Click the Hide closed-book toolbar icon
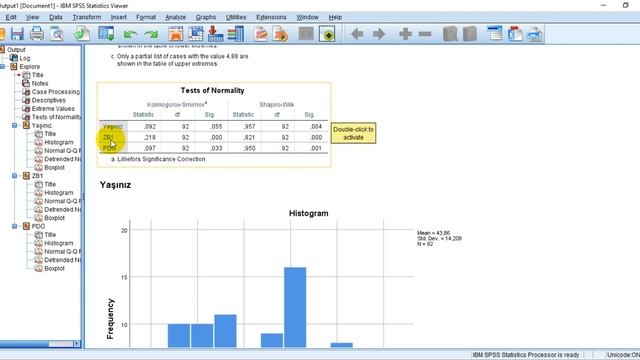The width and height of the screenshot is (640, 360). 470,34
